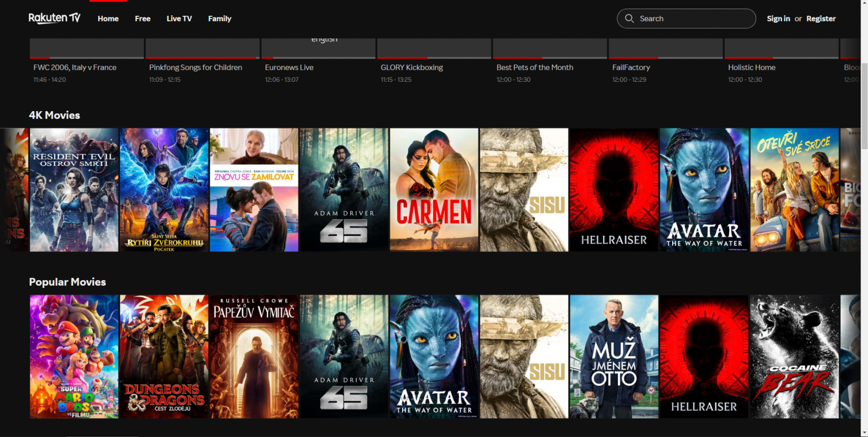
Task: Open the Free tab
Action: [x=143, y=18]
